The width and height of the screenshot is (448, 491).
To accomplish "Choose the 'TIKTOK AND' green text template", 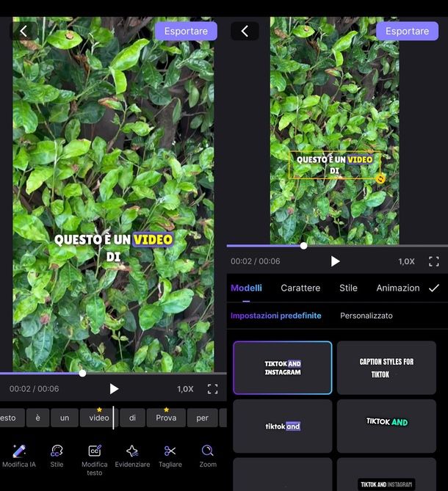I will (386, 426).
